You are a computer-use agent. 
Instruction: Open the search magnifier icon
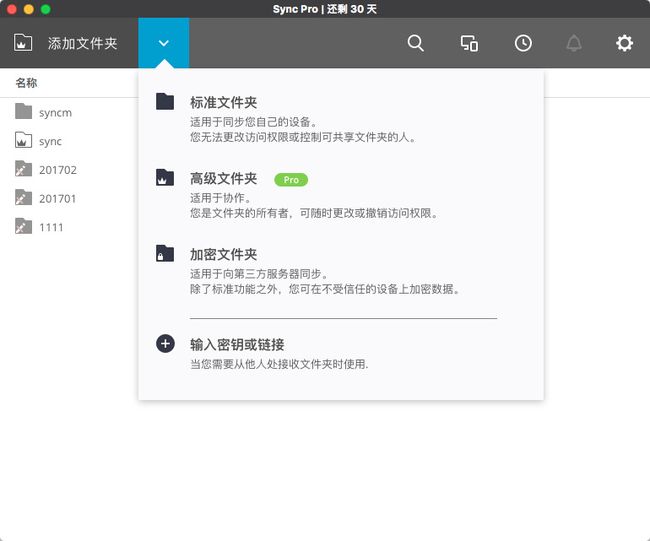415,43
